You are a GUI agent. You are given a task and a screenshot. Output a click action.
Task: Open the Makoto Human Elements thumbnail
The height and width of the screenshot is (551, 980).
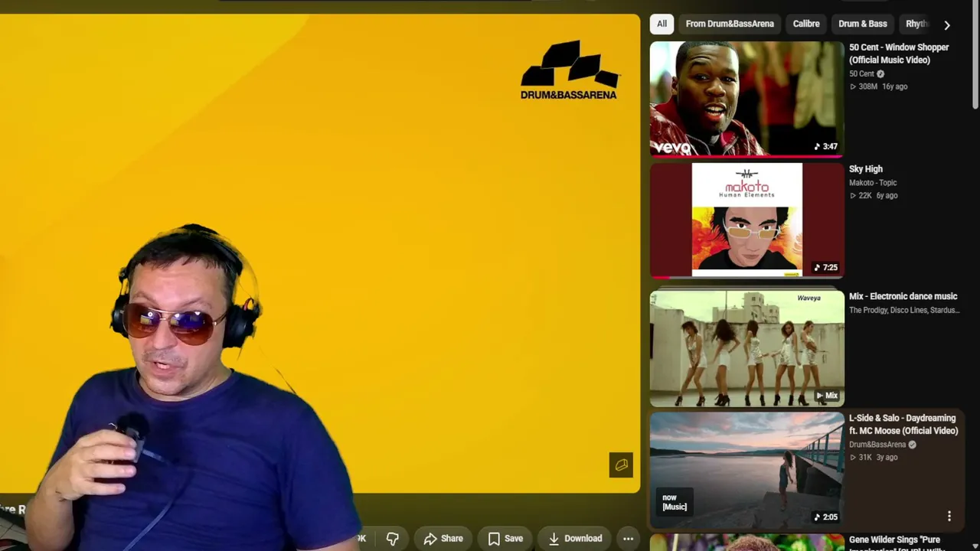746,220
